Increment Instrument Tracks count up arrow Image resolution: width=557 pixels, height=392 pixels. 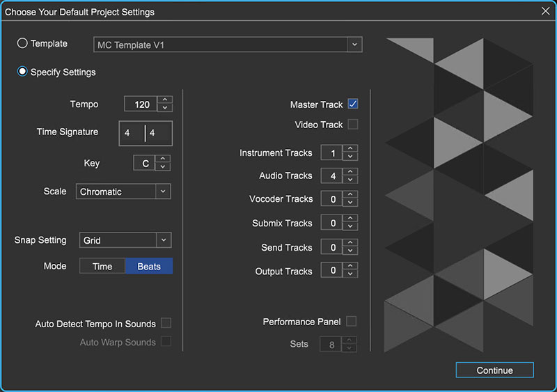350,149
